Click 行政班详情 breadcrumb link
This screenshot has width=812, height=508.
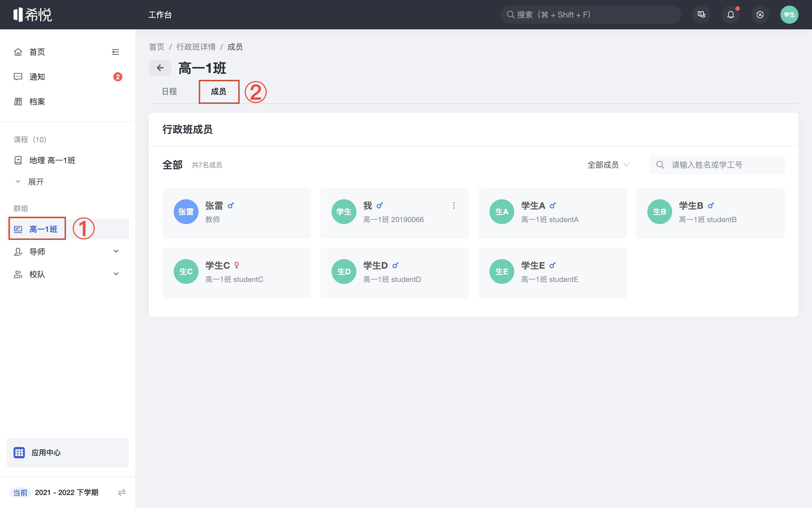[x=196, y=47]
